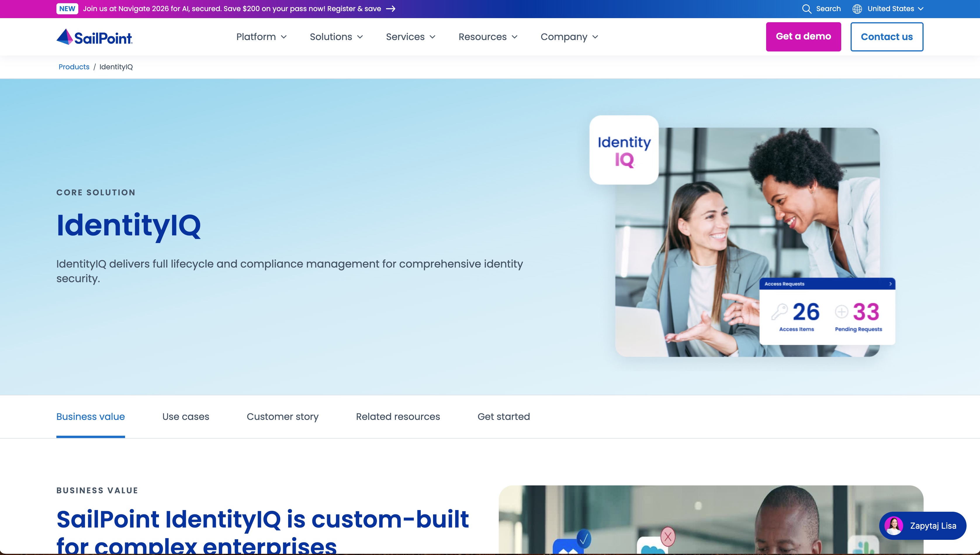Open the Search link in top bar
Viewport: 980px width, 555px height.
tap(822, 9)
